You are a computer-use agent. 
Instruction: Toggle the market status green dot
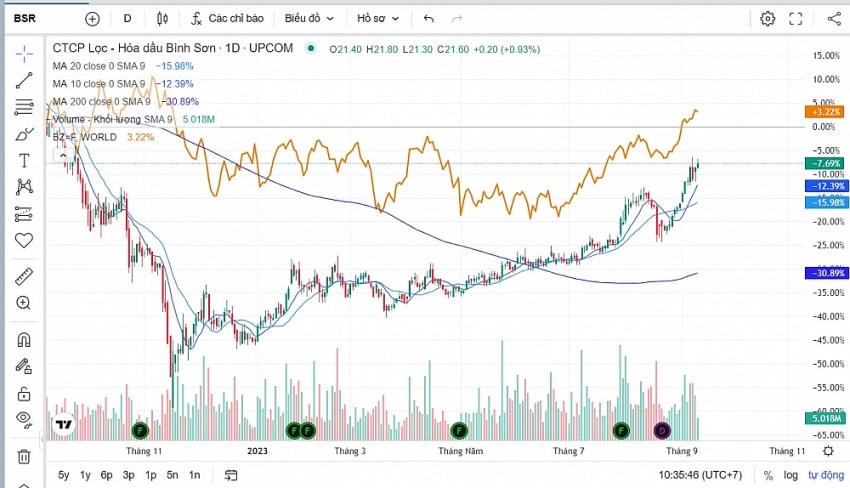[311, 48]
